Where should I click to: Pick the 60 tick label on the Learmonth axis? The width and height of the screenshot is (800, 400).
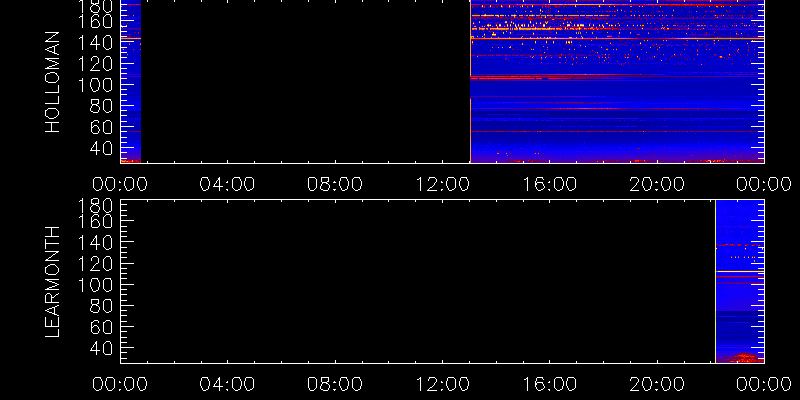(101, 327)
